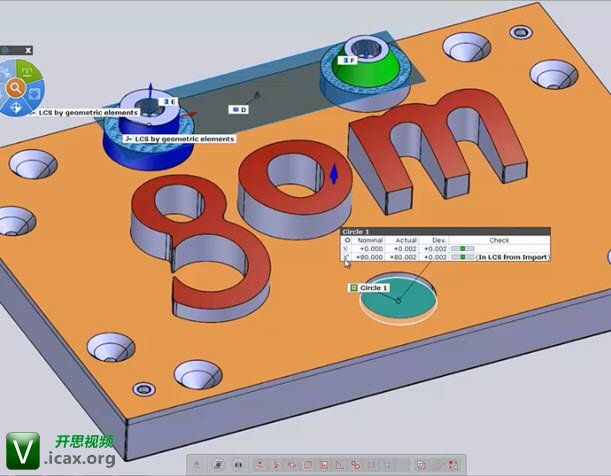Click the circle icon in the table header row
611x476 pixels.
347,240
